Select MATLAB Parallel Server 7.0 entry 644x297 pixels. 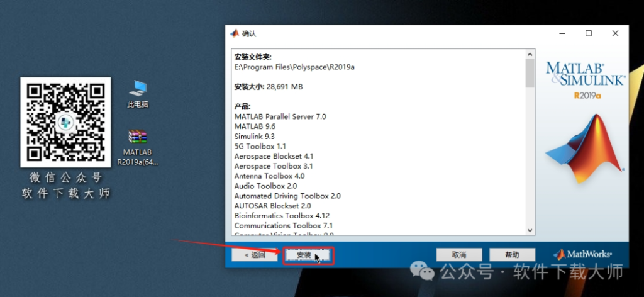point(280,116)
